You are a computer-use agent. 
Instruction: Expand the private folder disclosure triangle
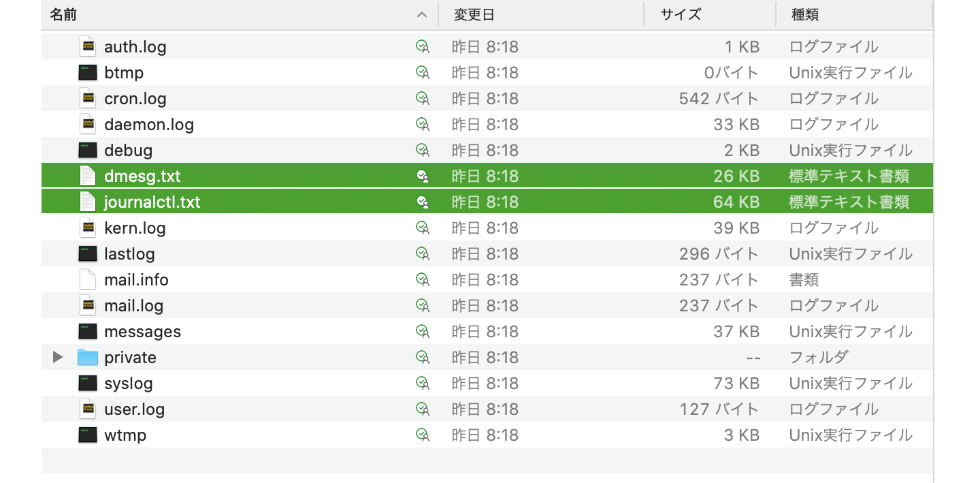58,358
